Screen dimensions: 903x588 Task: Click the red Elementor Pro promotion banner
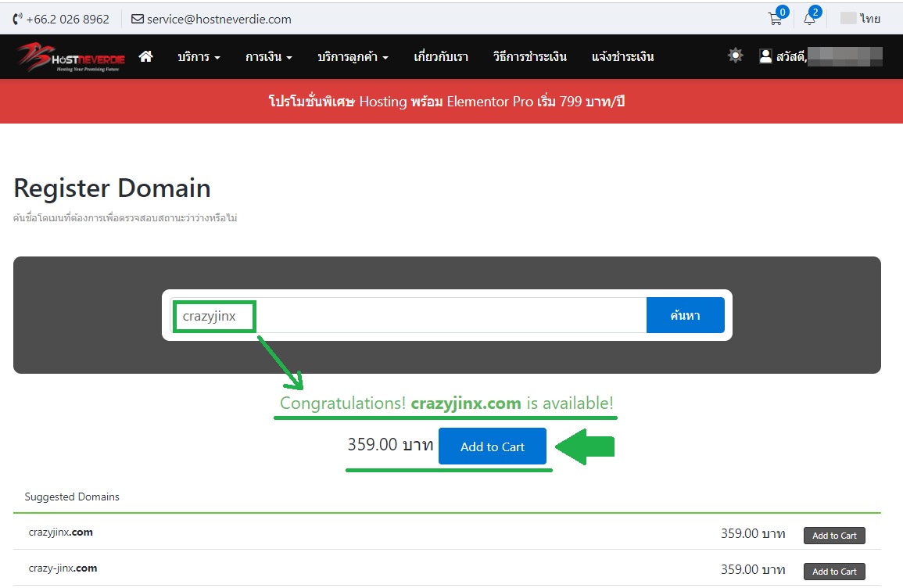pos(446,102)
